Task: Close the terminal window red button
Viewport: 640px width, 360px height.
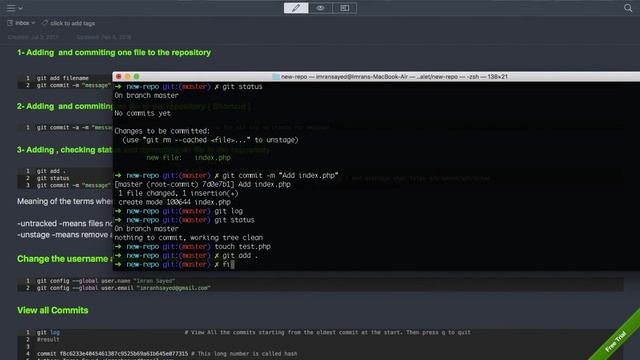Action: [x=118, y=77]
